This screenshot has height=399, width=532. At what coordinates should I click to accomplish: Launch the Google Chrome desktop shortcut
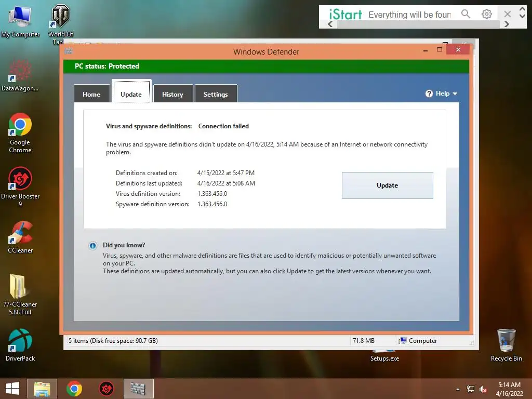pyautogui.click(x=20, y=133)
